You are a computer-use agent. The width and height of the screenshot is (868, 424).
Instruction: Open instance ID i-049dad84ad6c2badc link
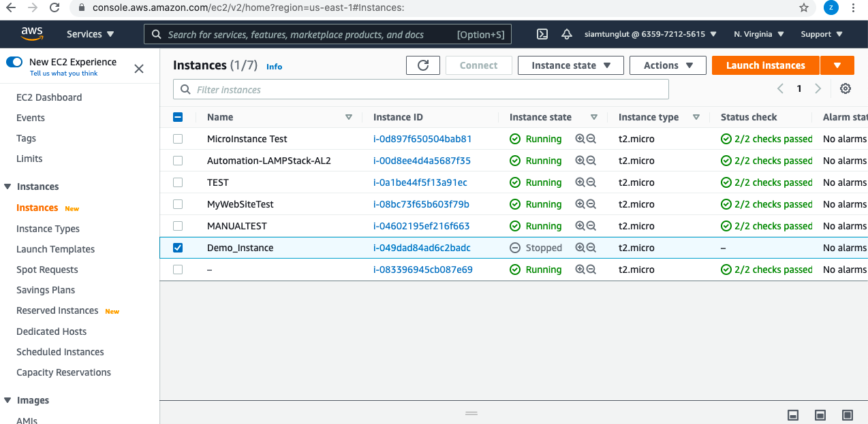(422, 248)
